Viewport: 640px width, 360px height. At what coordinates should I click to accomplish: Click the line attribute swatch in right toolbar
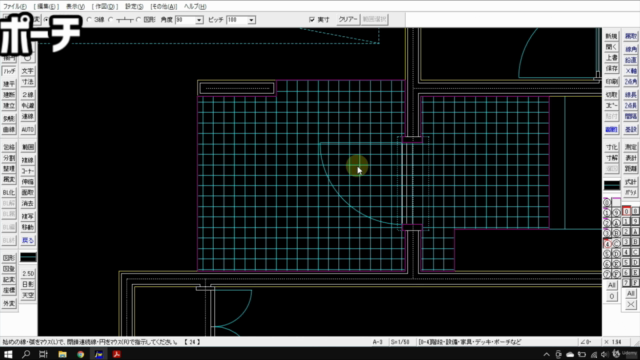pos(612,185)
